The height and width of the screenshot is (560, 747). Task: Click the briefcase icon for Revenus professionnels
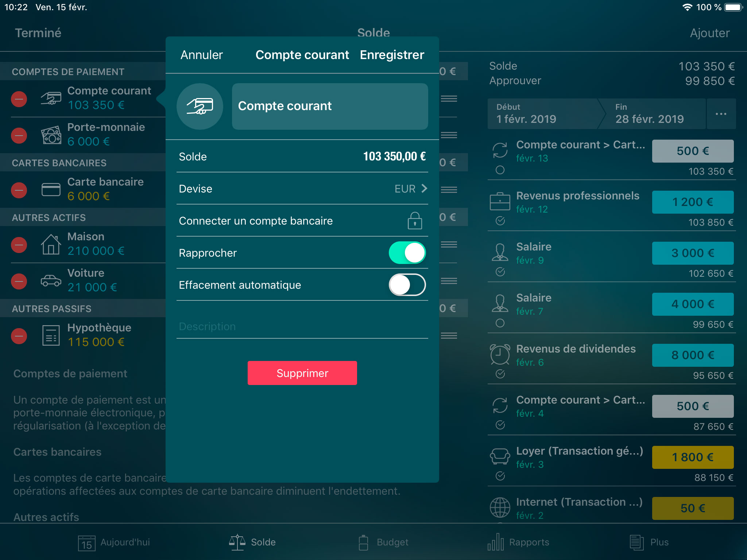click(x=500, y=202)
